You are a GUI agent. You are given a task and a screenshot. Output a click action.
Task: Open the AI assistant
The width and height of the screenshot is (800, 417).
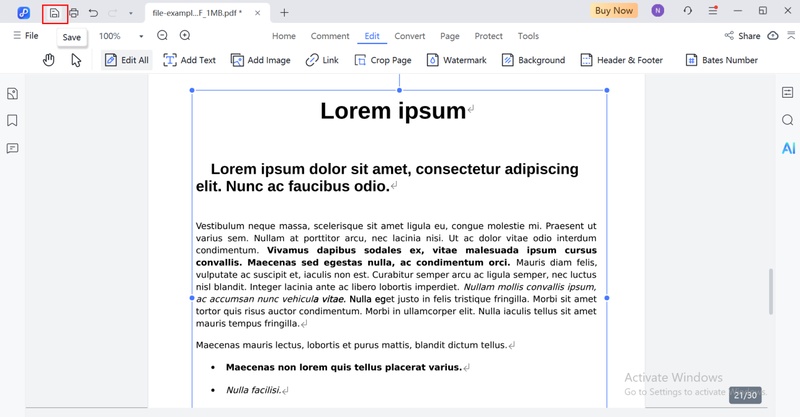pos(788,148)
